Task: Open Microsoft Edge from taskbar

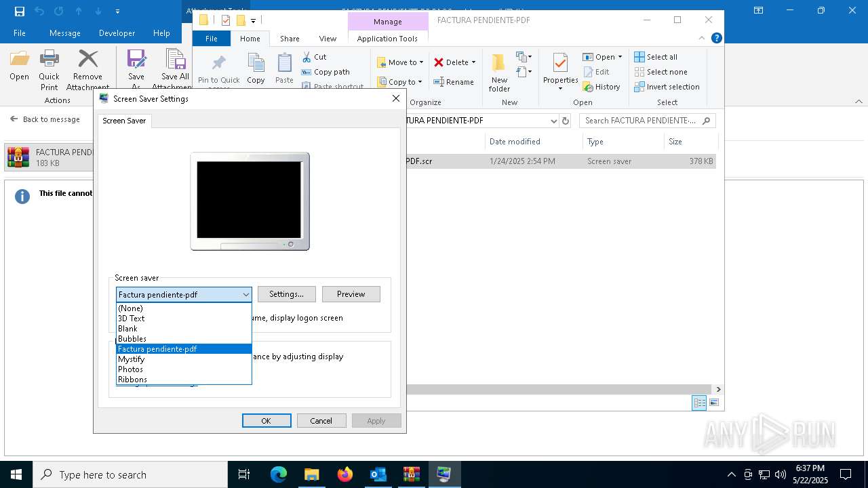Action: pos(279,474)
